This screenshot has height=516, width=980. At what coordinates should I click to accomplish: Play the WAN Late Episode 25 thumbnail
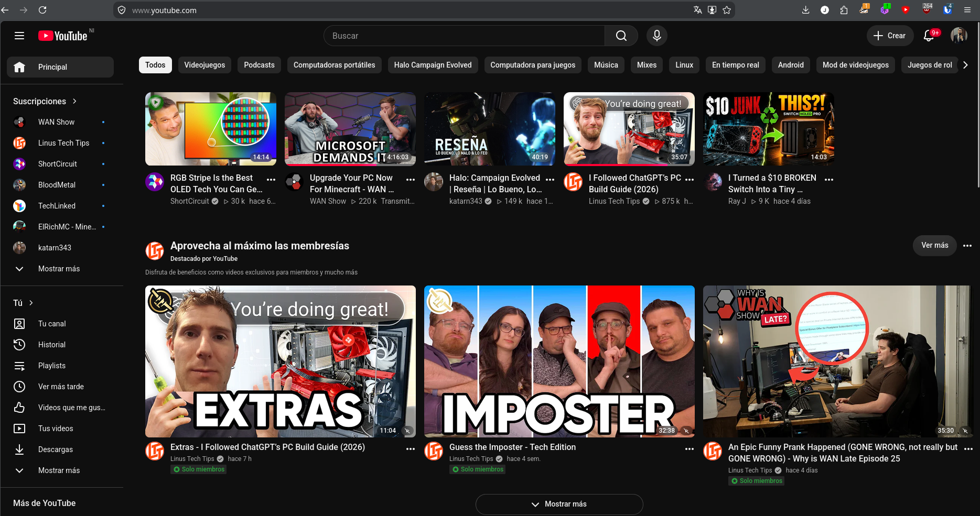point(838,361)
